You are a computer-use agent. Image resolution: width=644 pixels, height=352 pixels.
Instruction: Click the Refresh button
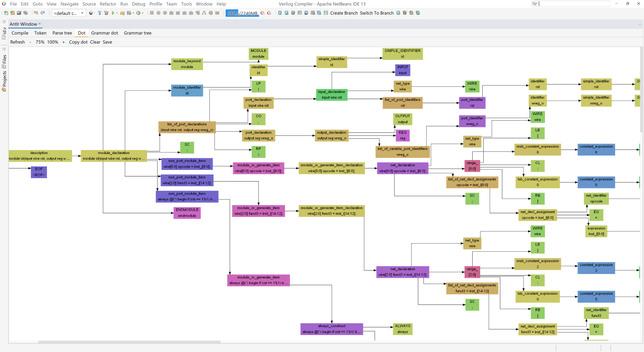[17, 42]
